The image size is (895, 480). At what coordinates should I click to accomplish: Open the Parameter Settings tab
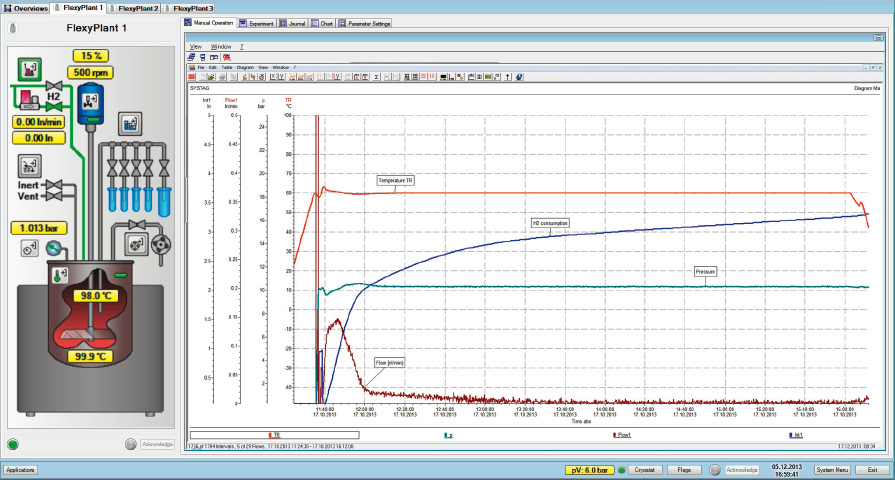tap(366, 22)
